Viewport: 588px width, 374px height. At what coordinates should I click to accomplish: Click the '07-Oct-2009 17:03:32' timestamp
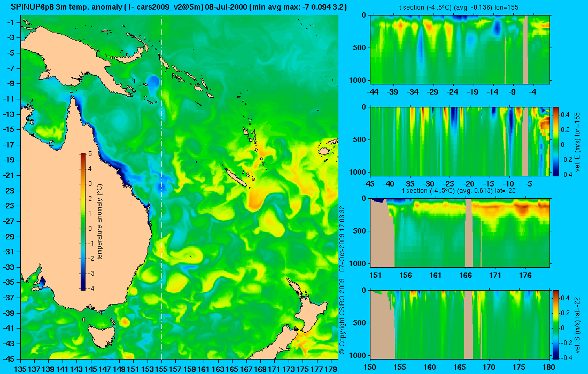click(x=342, y=239)
